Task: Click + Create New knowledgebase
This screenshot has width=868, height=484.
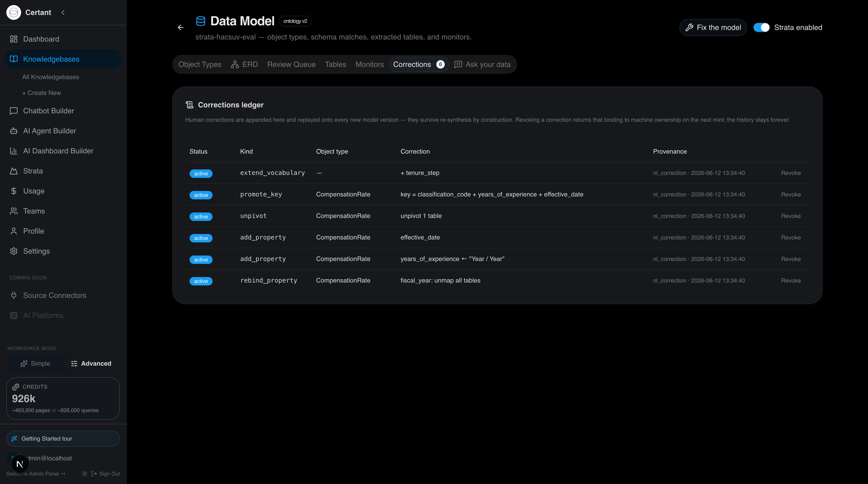Action: pyautogui.click(x=41, y=93)
